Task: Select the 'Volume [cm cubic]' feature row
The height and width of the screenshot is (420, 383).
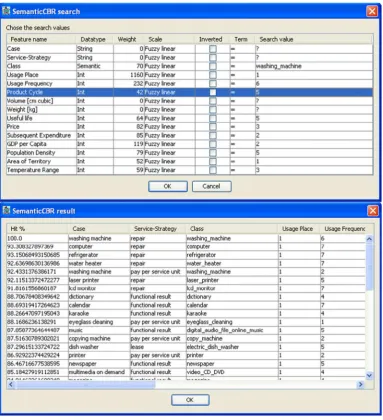Action: point(190,101)
